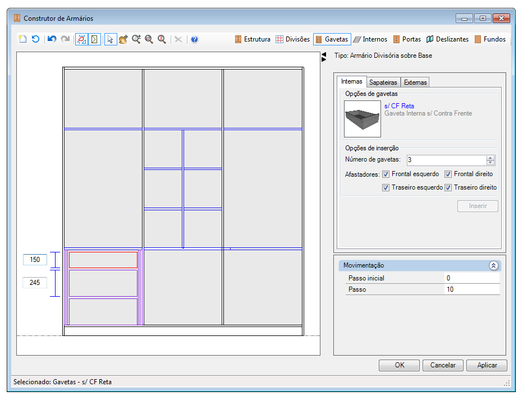Open the Portas section
Viewport: 532px width, 396px height.
click(x=407, y=39)
